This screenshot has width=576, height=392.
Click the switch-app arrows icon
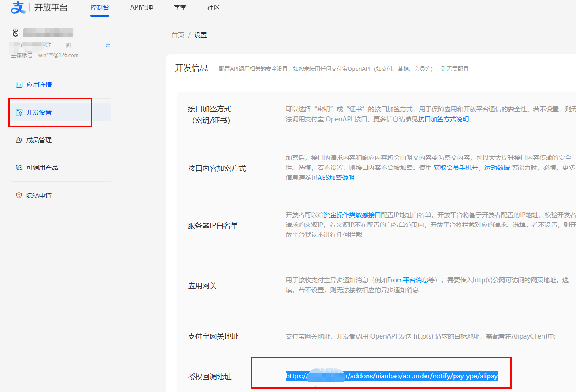[108, 45]
